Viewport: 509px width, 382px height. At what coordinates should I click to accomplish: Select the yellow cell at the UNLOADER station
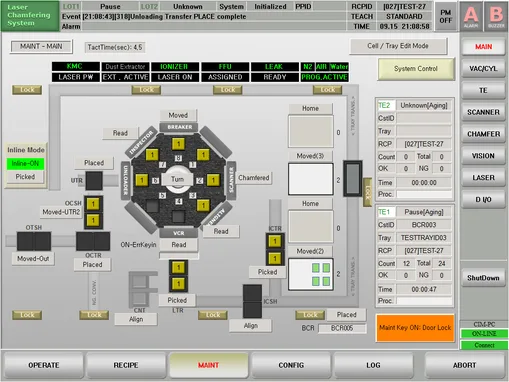(142, 180)
